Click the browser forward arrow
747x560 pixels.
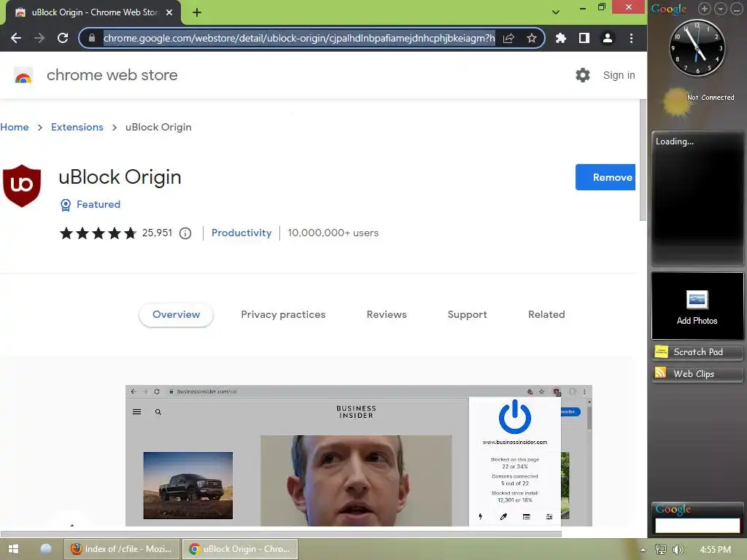click(39, 38)
